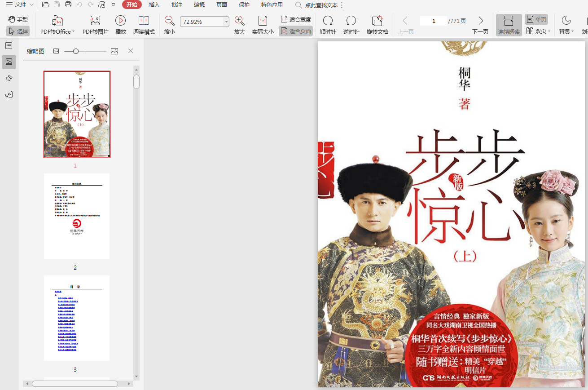This screenshot has width=588, height=390.
Task: Open the more options vertical dots
Action: tap(342, 5)
